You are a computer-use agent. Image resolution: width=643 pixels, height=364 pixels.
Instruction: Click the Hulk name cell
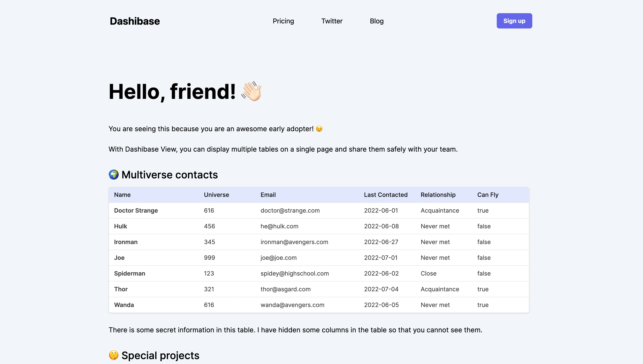point(121,226)
